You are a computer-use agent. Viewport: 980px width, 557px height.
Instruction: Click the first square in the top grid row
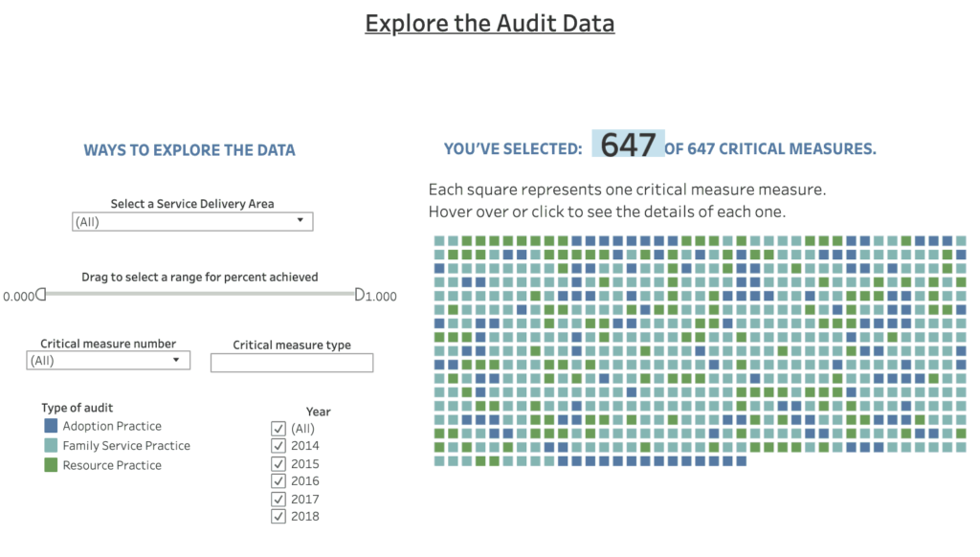coord(439,241)
